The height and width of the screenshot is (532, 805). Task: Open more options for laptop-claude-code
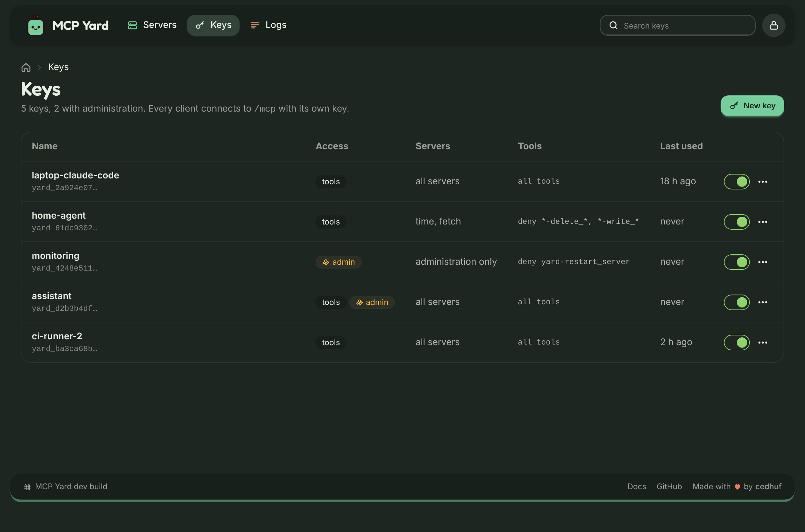[x=762, y=182]
